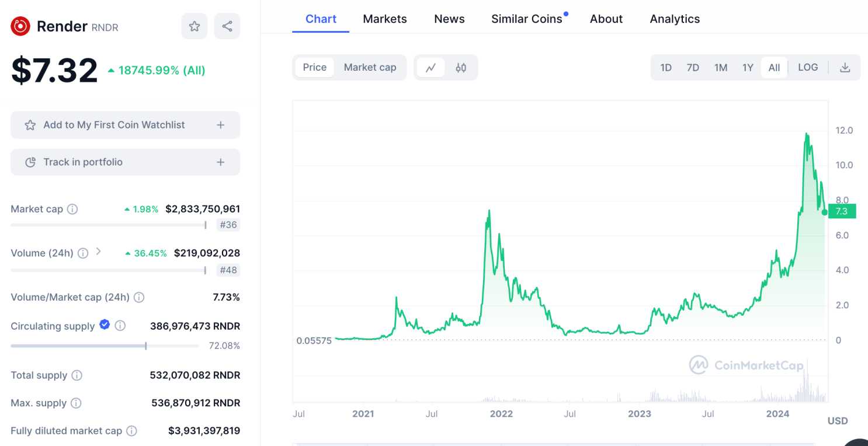This screenshot has width=868, height=446.
Task: Open the About tab
Action: [x=606, y=19]
